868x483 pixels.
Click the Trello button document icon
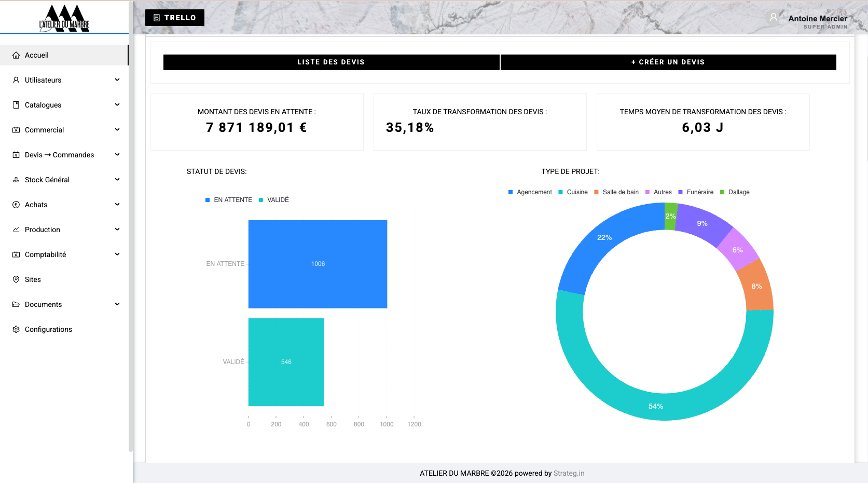[157, 18]
